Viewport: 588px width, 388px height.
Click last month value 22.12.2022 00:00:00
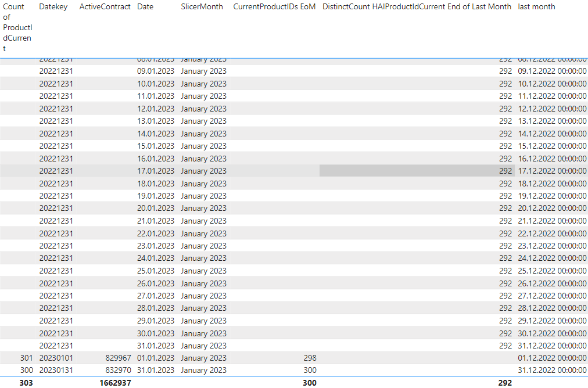click(x=552, y=233)
